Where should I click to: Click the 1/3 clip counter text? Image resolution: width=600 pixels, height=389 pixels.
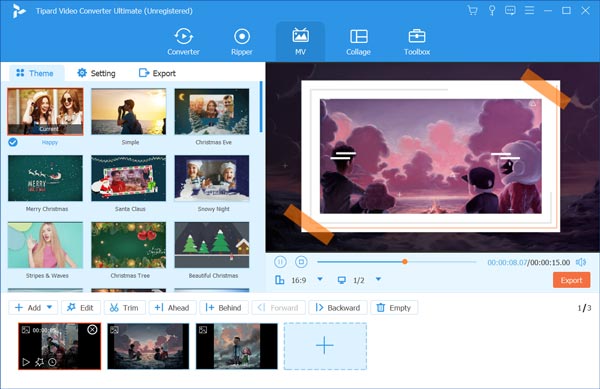pyautogui.click(x=584, y=308)
